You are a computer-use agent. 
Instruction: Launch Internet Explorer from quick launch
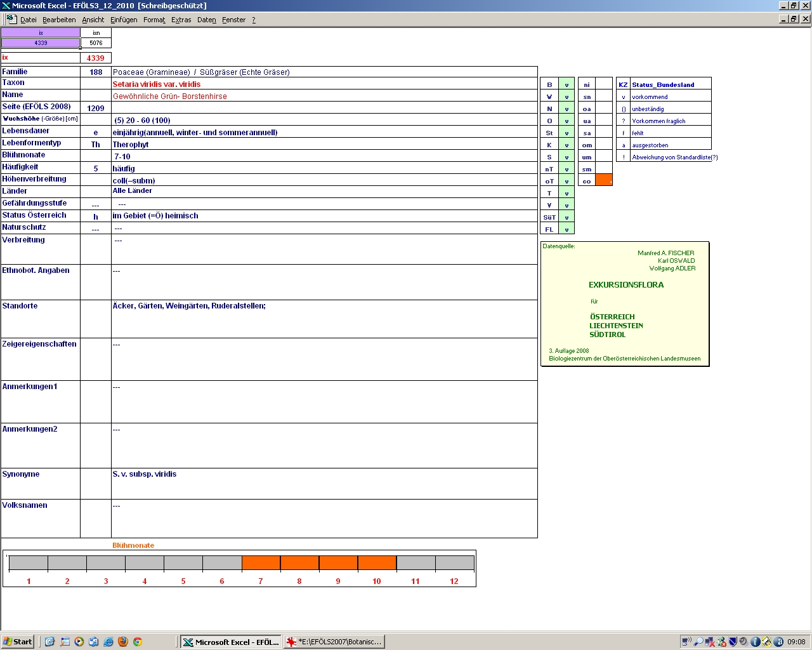pyautogui.click(x=108, y=642)
